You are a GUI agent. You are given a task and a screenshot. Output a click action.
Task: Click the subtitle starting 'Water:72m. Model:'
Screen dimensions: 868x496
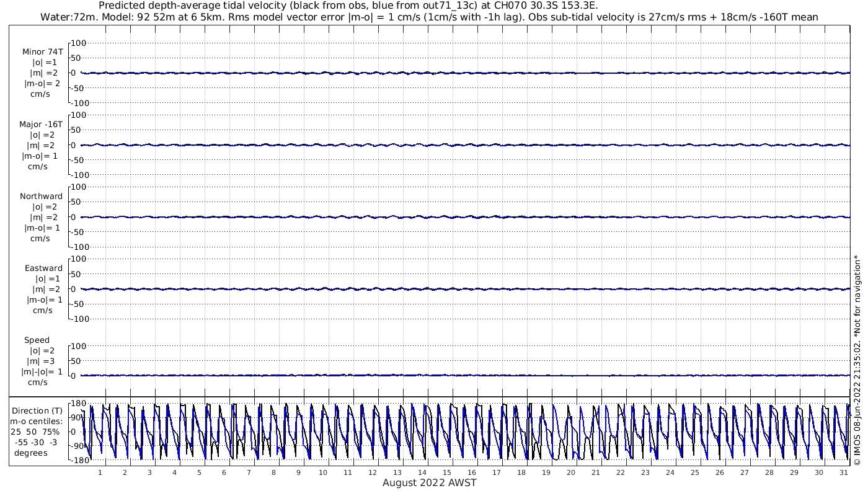[428, 17]
